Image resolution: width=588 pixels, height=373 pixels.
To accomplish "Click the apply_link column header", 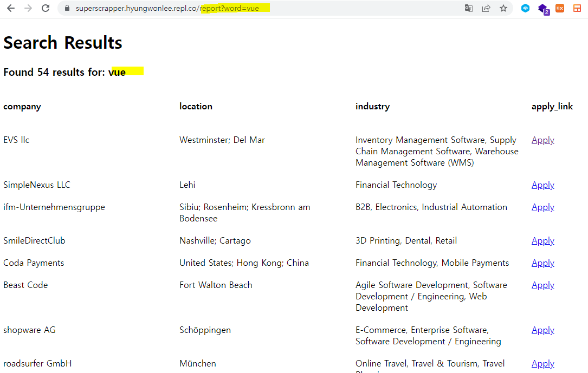I will [552, 106].
